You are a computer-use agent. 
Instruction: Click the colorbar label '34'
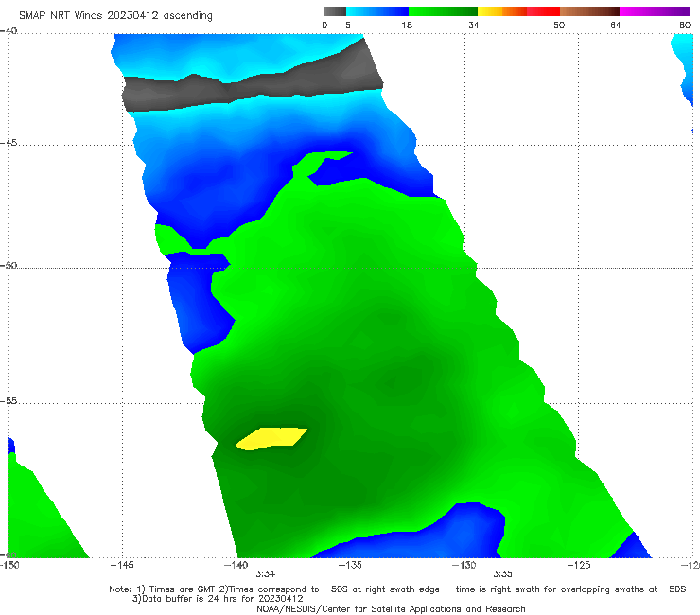click(x=474, y=25)
